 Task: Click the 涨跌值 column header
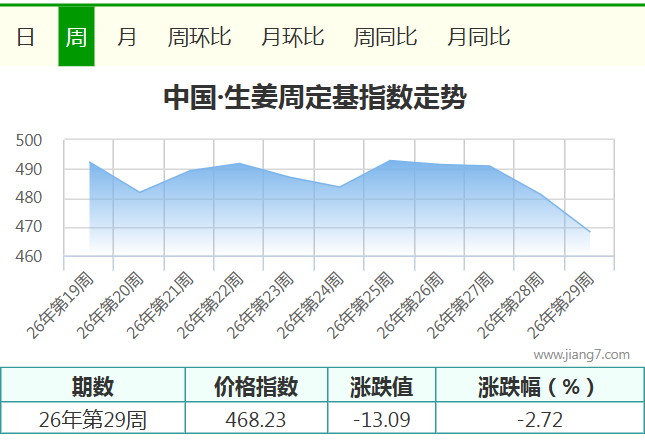[382, 386]
